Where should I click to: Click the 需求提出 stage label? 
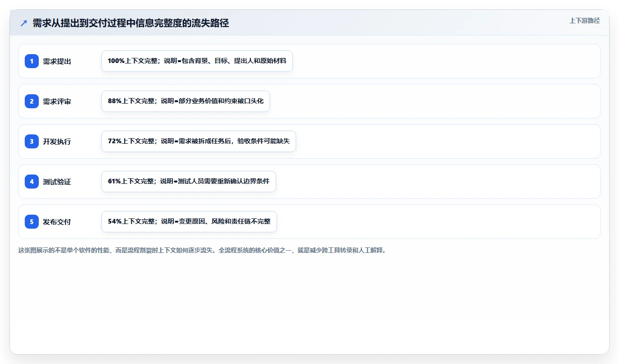point(57,61)
